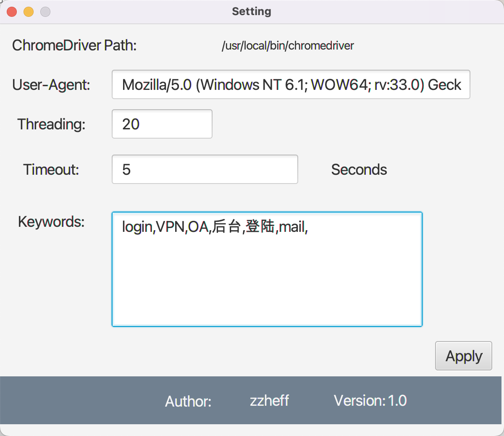The width and height of the screenshot is (504, 436).
Task: Click the Apply button
Action: (x=463, y=356)
